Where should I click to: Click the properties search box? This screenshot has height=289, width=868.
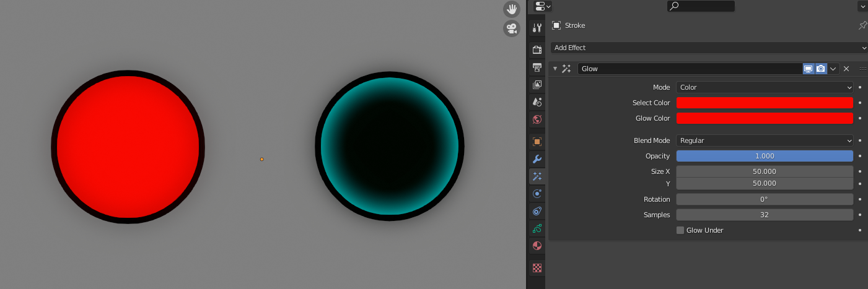(701, 6)
